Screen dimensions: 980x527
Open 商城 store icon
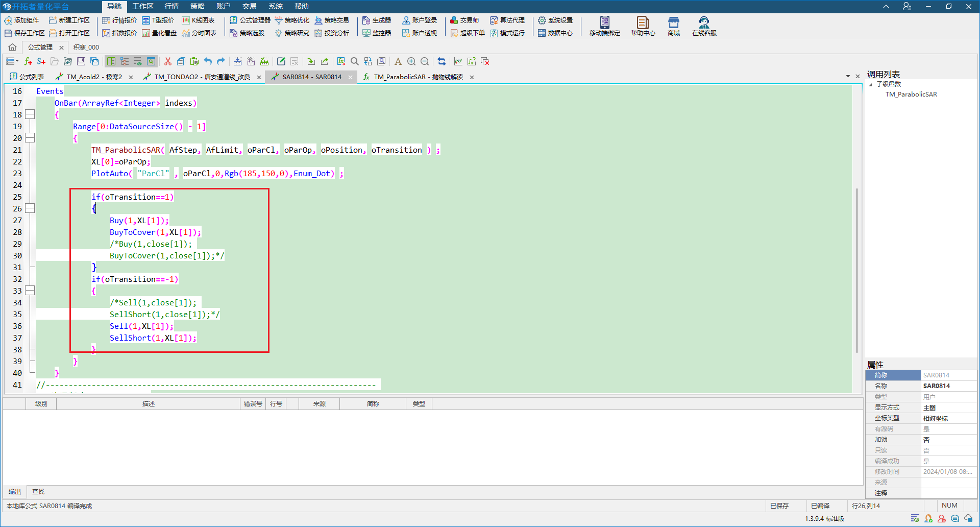click(x=674, y=26)
